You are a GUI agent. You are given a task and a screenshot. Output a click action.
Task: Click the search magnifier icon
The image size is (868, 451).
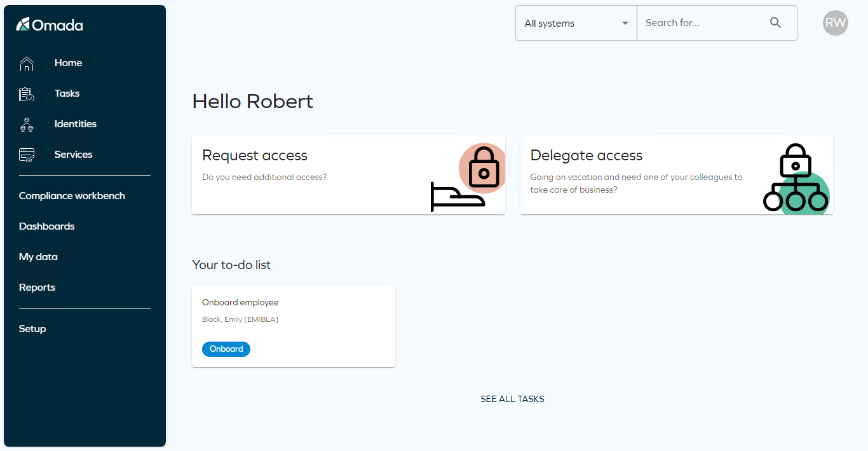pyautogui.click(x=775, y=23)
